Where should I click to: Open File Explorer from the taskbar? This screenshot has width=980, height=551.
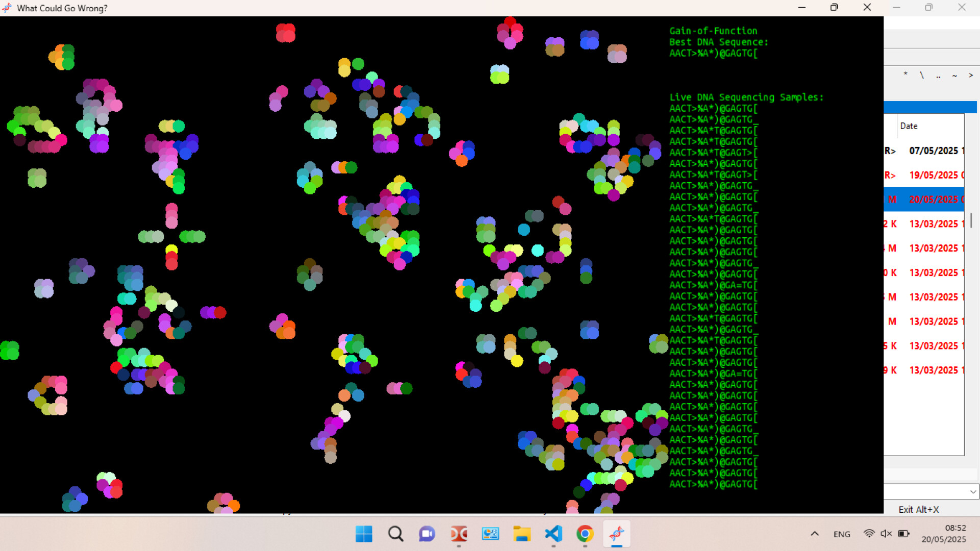pyautogui.click(x=522, y=534)
